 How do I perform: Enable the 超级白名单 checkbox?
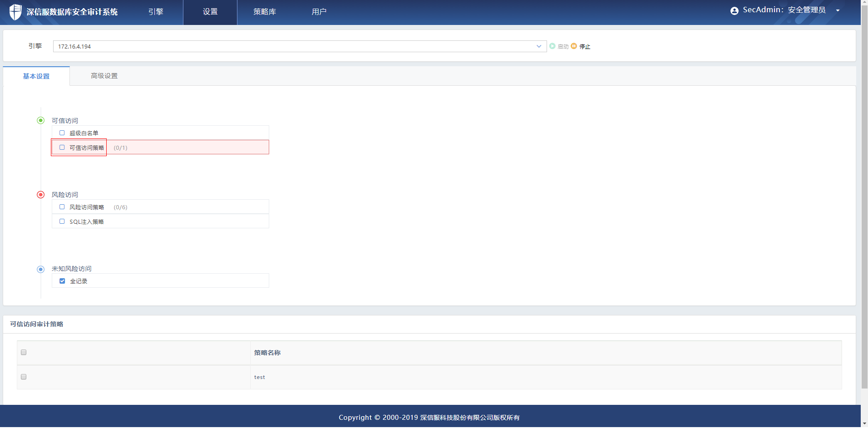(62, 133)
